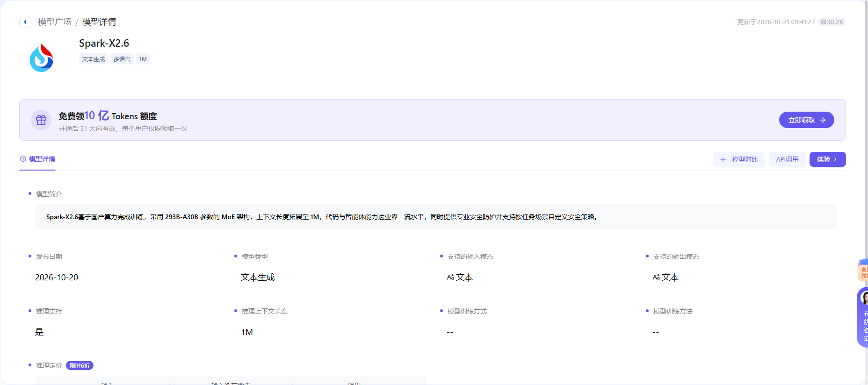Click the eye view count 30.2K badge

(x=832, y=22)
